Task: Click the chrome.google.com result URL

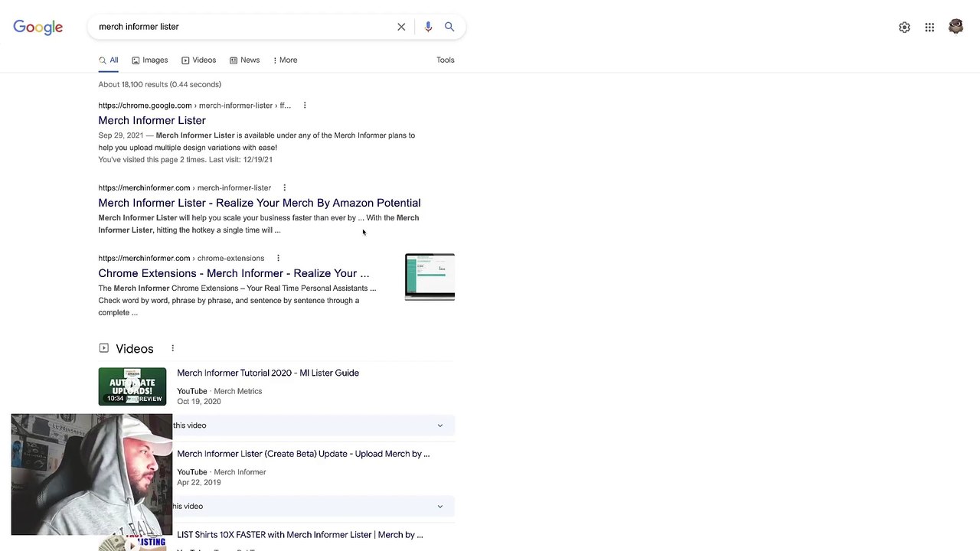Action: click(x=194, y=106)
